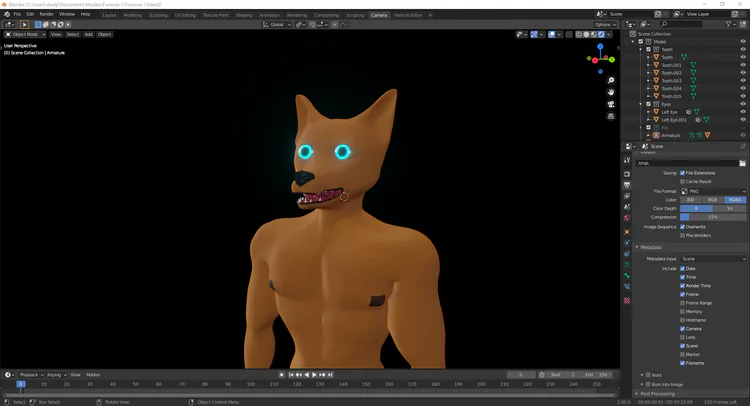Click the play animation button
The height and width of the screenshot is (406, 750).
(x=314, y=375)
